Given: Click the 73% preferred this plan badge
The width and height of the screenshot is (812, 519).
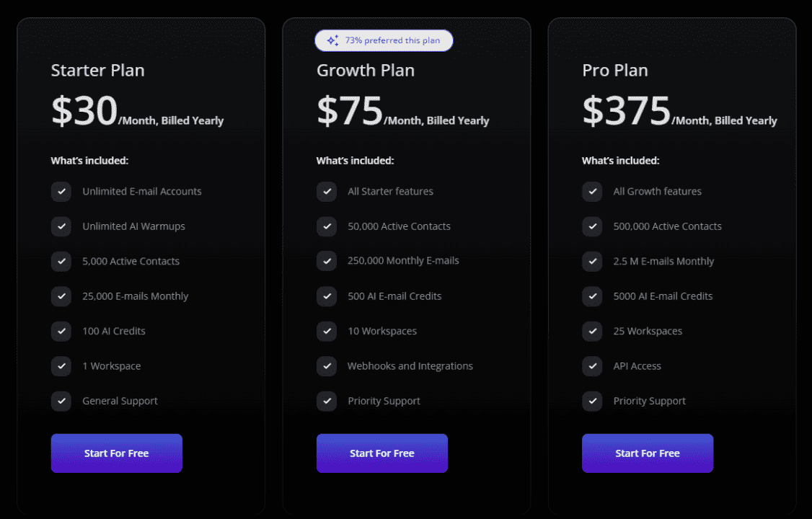Looking at the screenshot, I should point(384,40).
